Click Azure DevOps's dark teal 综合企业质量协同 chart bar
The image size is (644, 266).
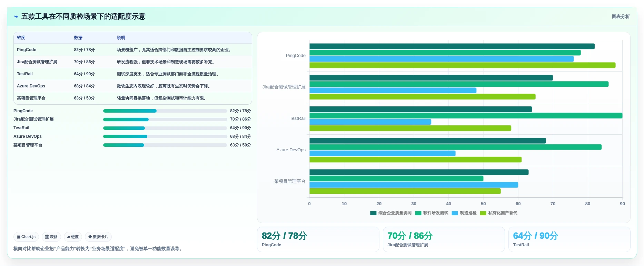click(428, 141)
